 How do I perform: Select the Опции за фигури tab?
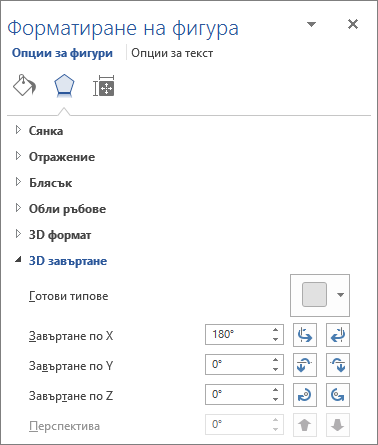(x=62, y=53)
